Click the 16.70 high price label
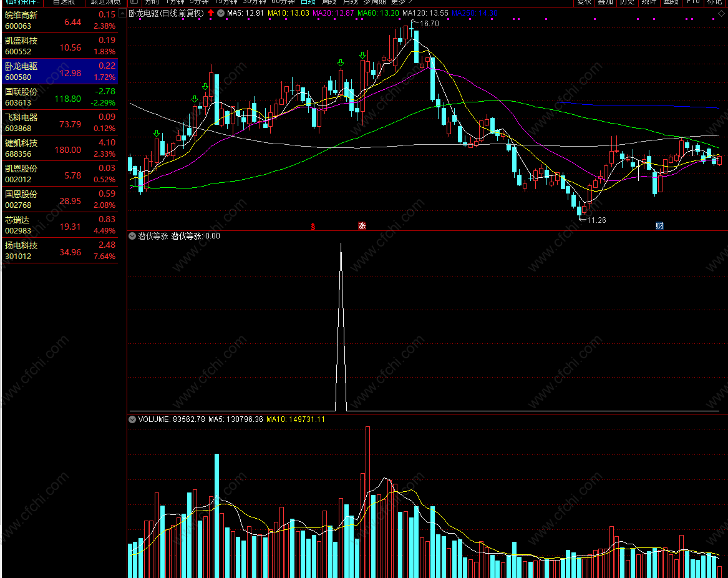 429,24
